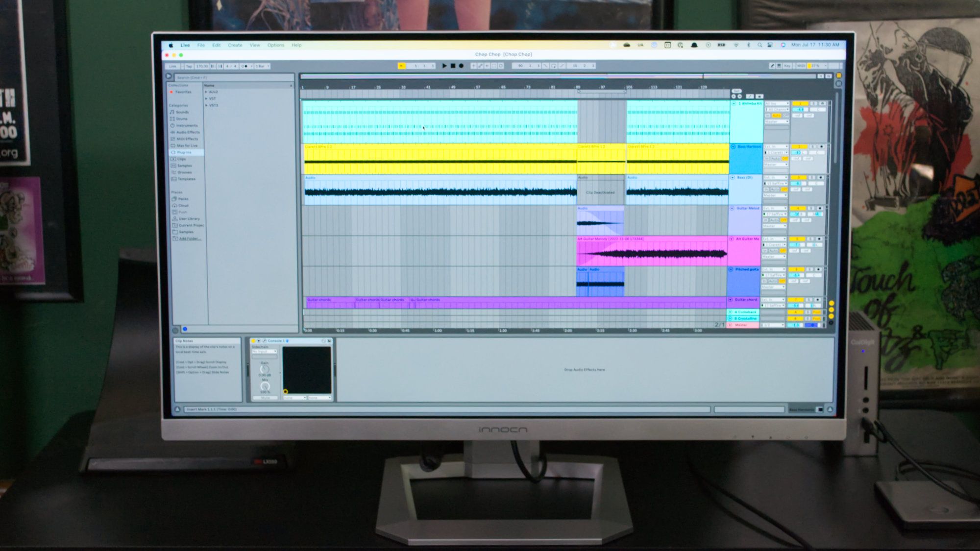The image size is (980, 551).
Task: Open the Create menu
Action: click(235, 45)
